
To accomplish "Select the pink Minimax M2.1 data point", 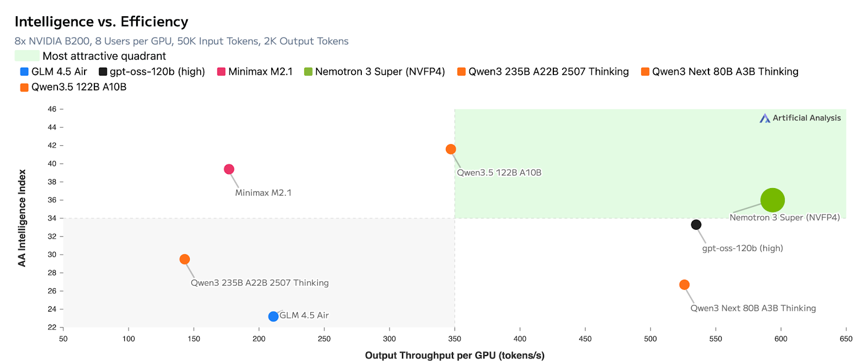I will click(229, 169).
